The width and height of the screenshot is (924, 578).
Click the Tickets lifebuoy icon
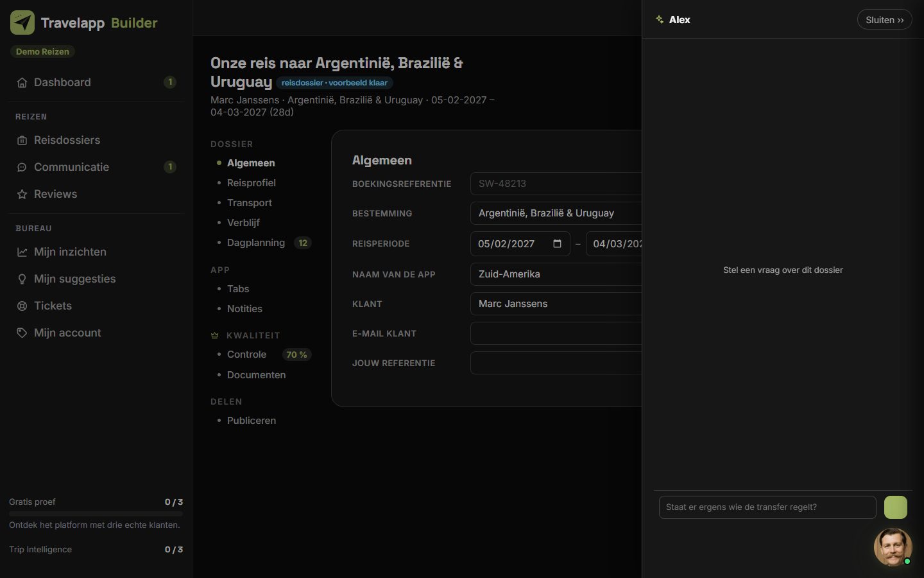[x=22, y=306]
